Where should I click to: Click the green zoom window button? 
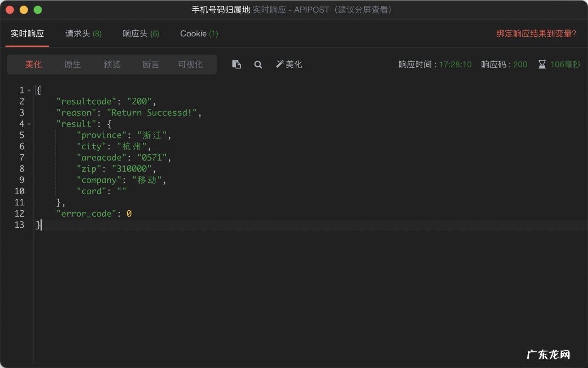pyautogui.click(x=38, y=9)
